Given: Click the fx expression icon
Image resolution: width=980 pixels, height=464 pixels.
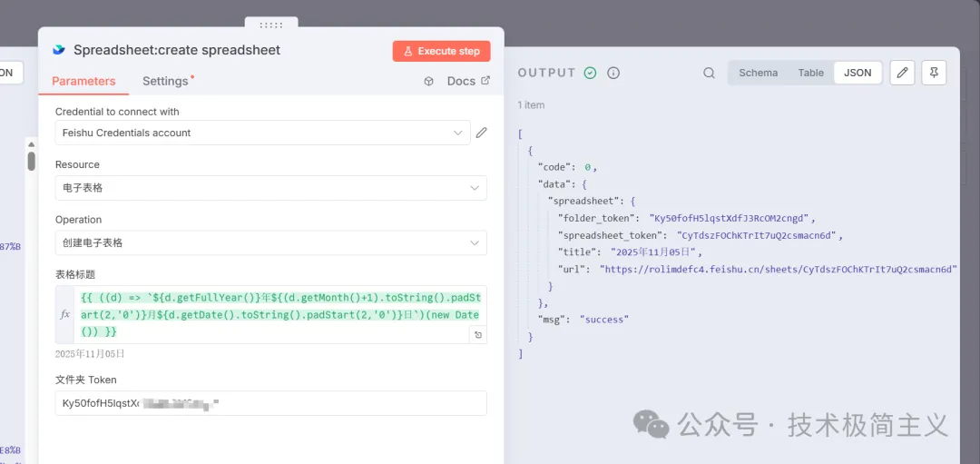Looking at the screenshot, I should 65,314.
